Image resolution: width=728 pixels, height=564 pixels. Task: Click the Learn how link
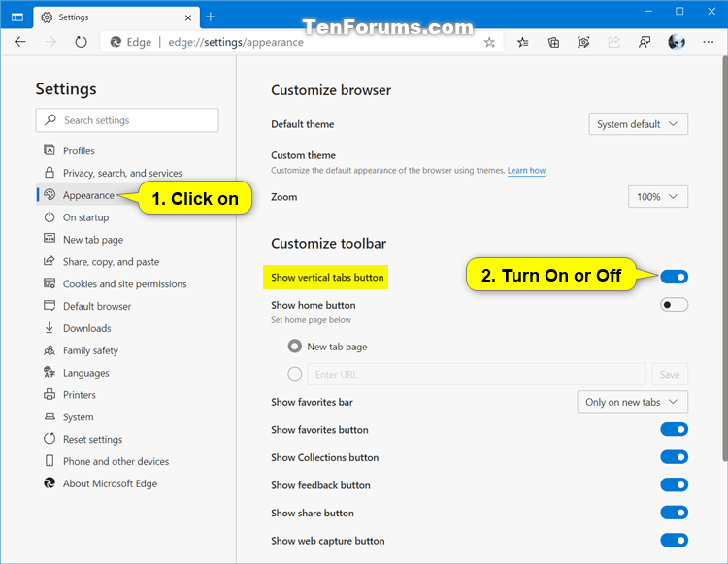pos(526,170)
